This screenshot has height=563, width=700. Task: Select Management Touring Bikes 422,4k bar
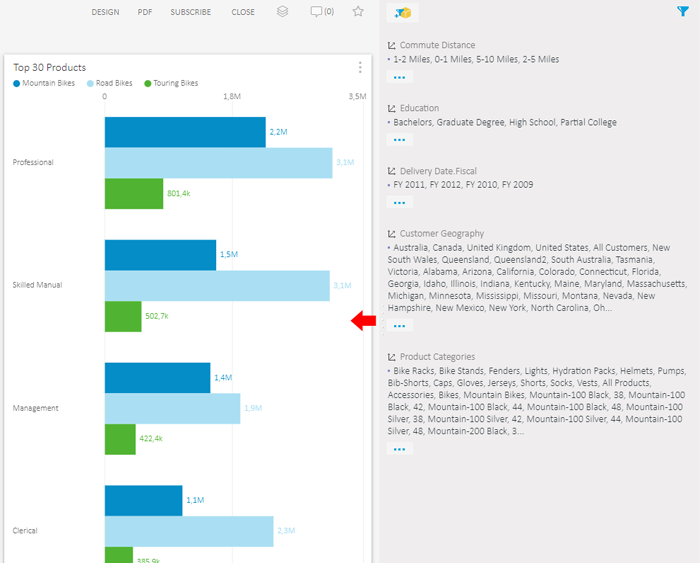(x=120, y=439)
